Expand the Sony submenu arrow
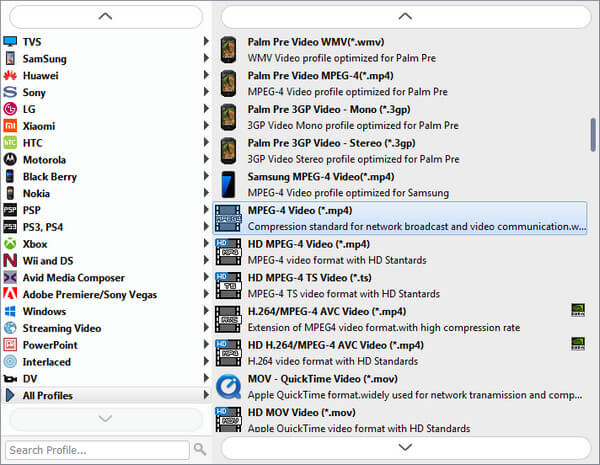 pyautogui.click(x=206, y=91)
